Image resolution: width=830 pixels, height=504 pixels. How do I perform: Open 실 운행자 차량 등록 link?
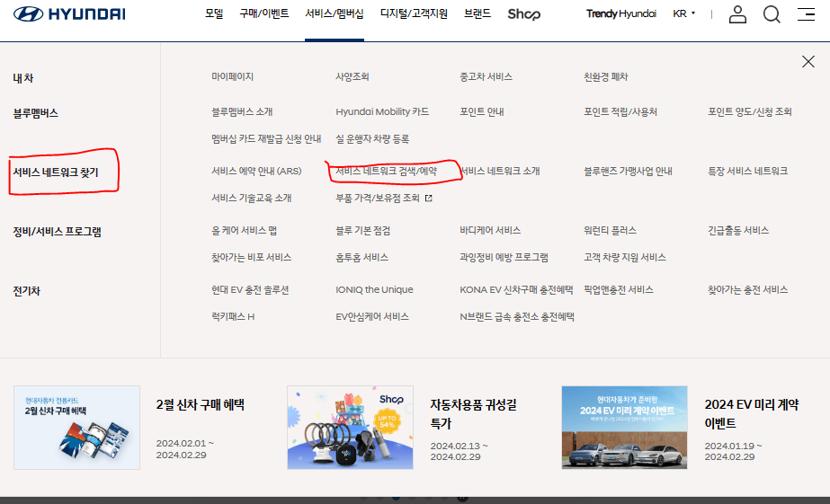(x=372, y=138)
